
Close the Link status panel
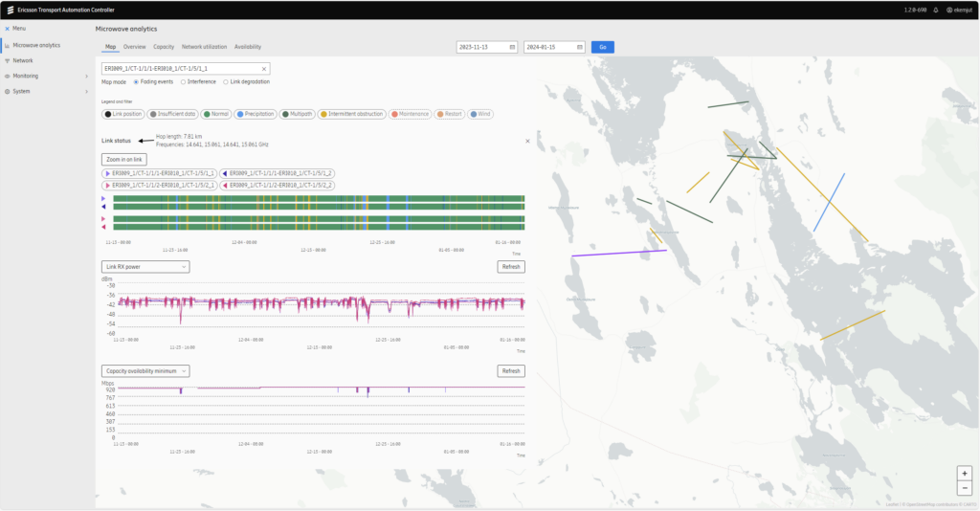[527, 141]
